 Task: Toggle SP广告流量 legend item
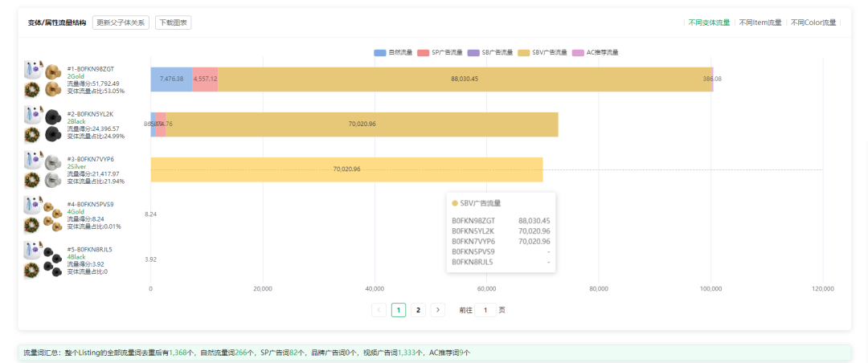pyautogui.click(x=440, y=52)
